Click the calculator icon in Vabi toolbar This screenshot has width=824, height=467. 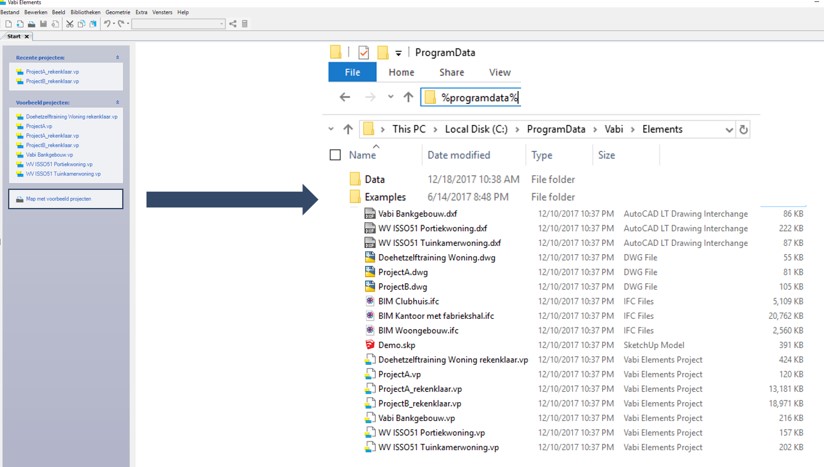point(245,24)
